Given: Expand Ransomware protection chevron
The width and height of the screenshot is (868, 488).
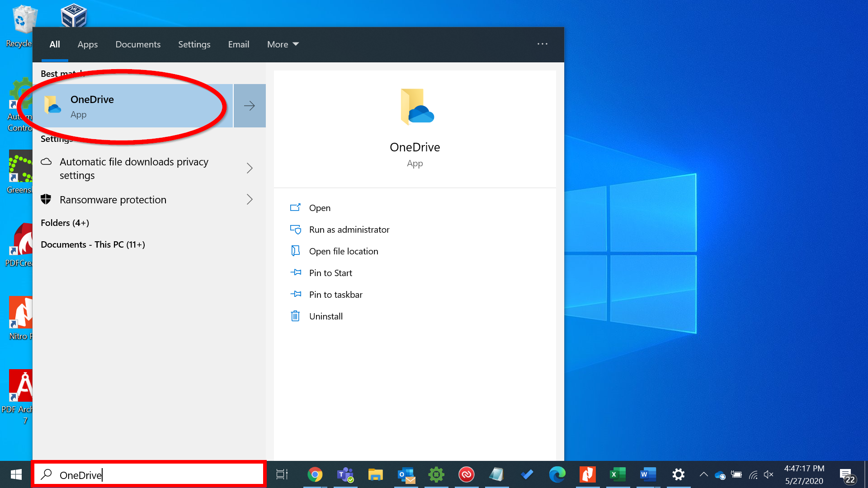Looking at the screenshot, I should click(250, 199).
